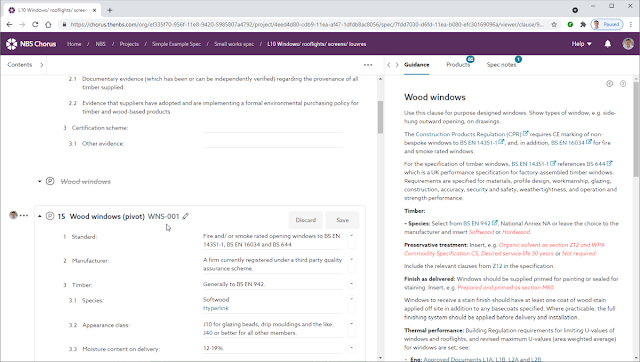This screenshot has width=640, height=362.
Task: Click the Paused profile chip
Action: (607, 24)
